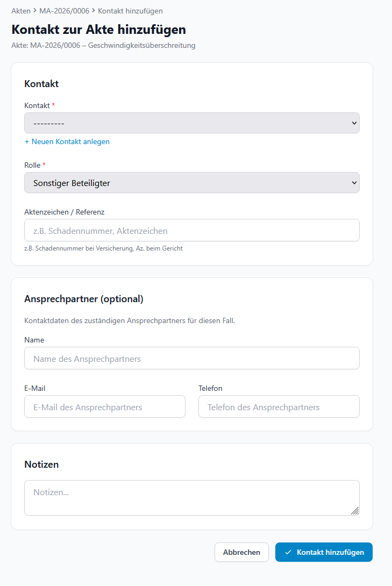This screenshot has height=586, width=392.
Task: Click the E-Mail field label
Action: (35, 388)
